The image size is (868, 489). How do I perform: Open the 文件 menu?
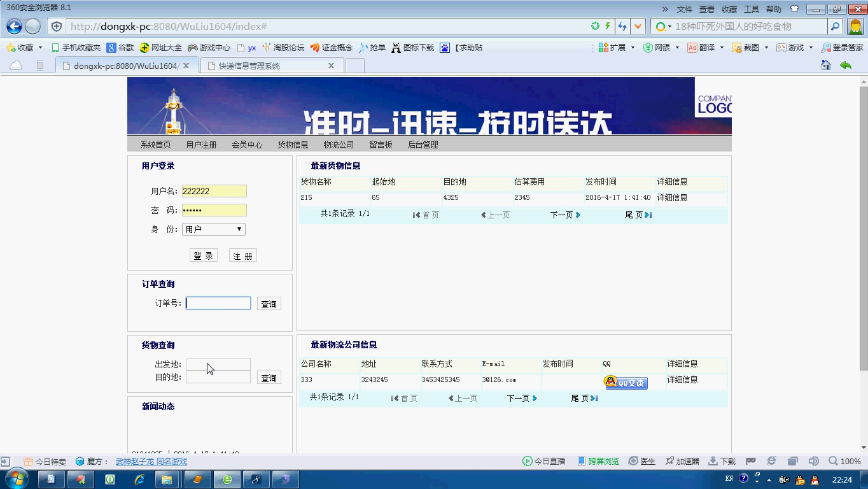click(x=684, y=9)
